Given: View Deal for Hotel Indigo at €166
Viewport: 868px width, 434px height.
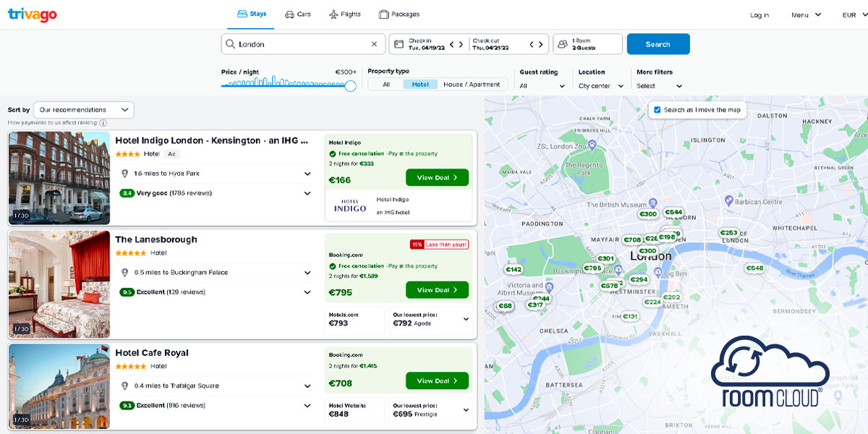Looking at the screenshot, I should [437, 177].
